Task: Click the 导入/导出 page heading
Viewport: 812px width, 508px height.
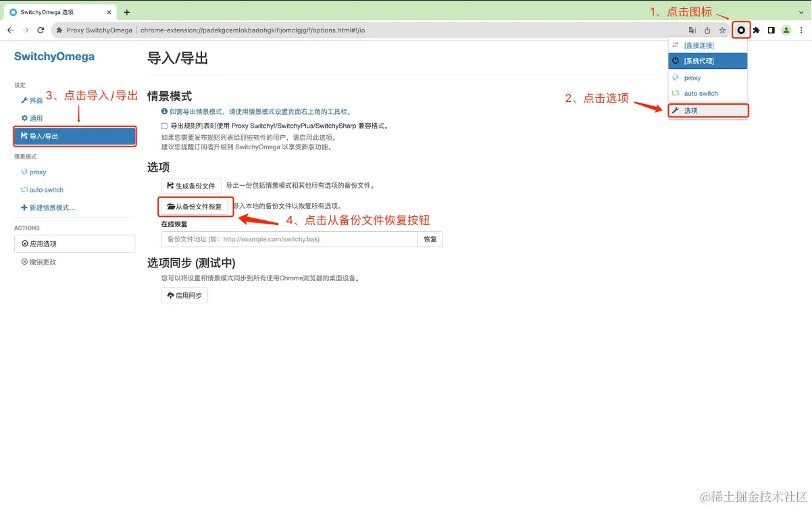Action: tap(178, 58)
